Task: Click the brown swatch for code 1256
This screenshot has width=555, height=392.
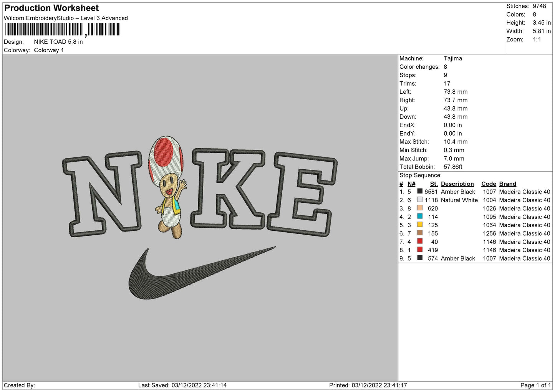Action: (420, 233)
